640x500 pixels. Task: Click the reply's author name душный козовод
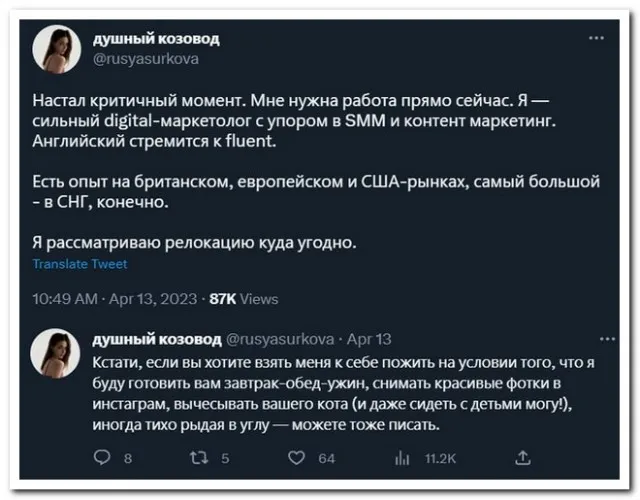155,339
